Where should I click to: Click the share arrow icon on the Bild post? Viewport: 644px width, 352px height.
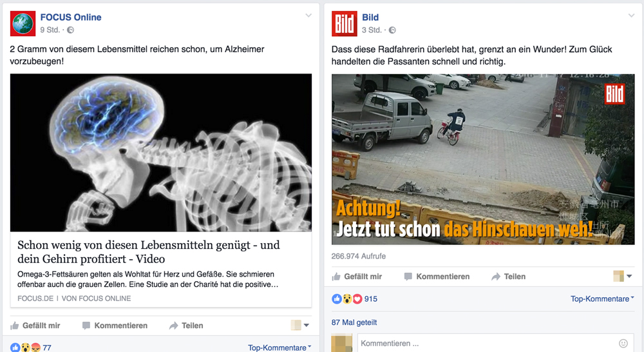pos(496,277)
